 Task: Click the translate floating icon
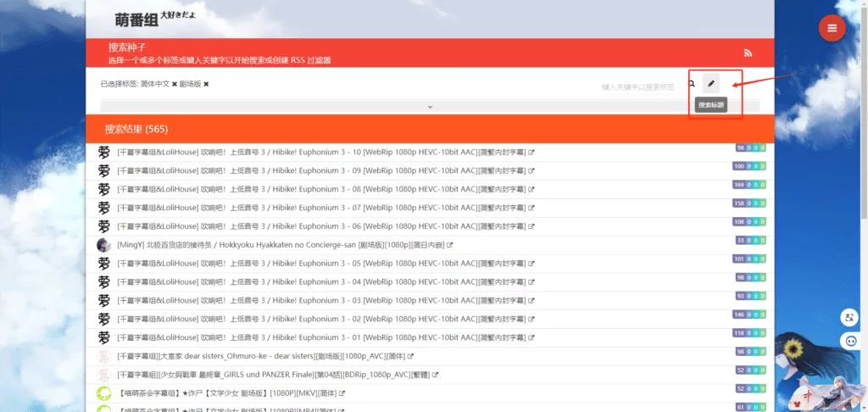click(849, 317)
